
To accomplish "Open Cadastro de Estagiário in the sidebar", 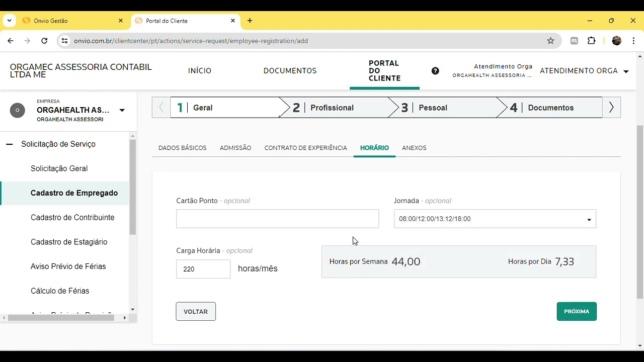I will click(x=69, y=242).
